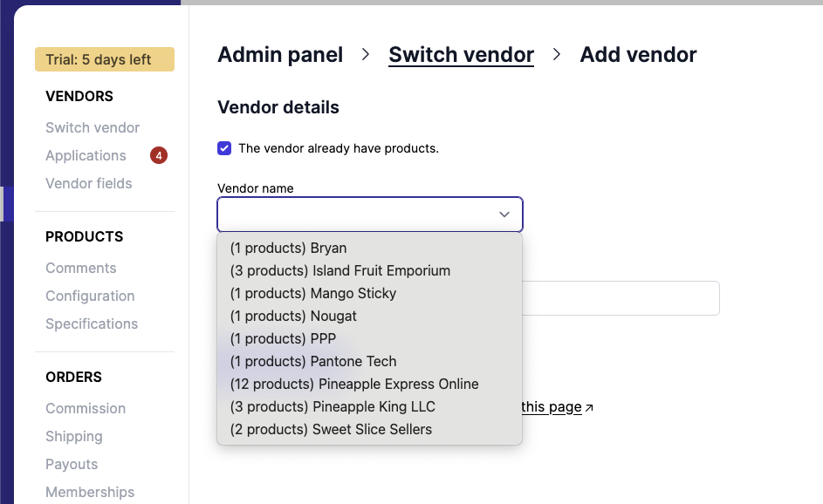Image resolution: width=823 pixels, height=504 pixels.
Task: Select "(1 products) Mango Sticky" vendor
Action: coord(312,293)
